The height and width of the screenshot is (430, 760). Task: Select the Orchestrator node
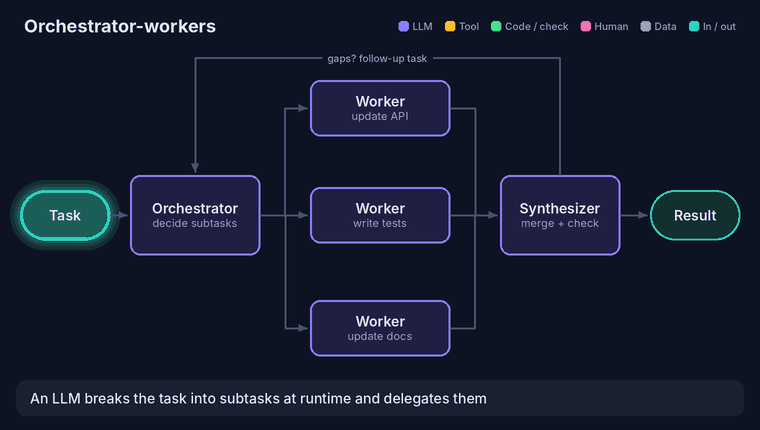coord(195,215)
